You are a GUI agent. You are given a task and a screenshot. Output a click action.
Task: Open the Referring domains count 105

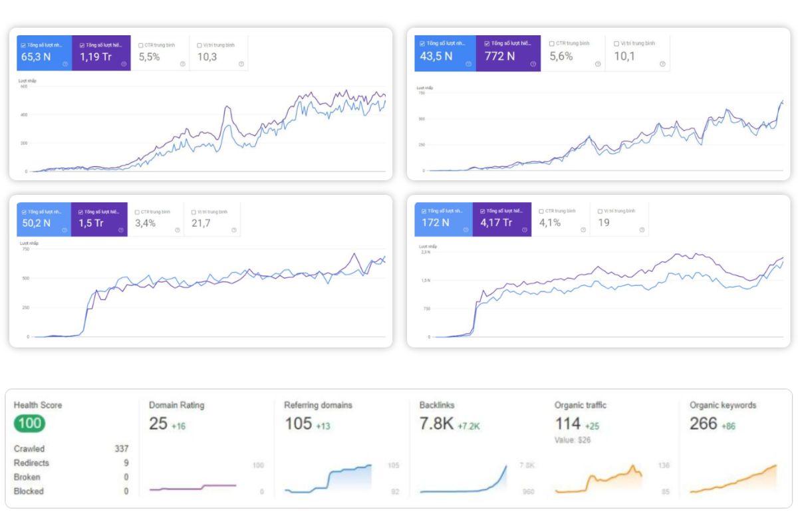tap(298, 424)
